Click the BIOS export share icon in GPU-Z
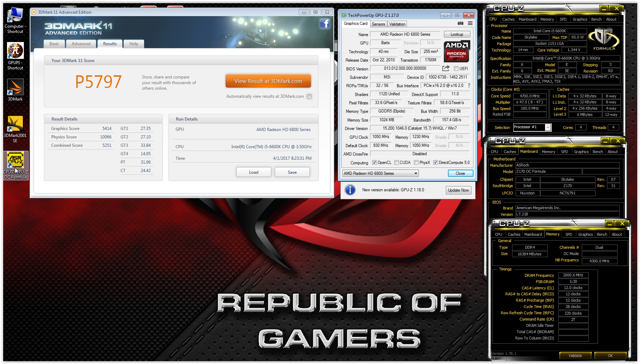 click(446, 68)
